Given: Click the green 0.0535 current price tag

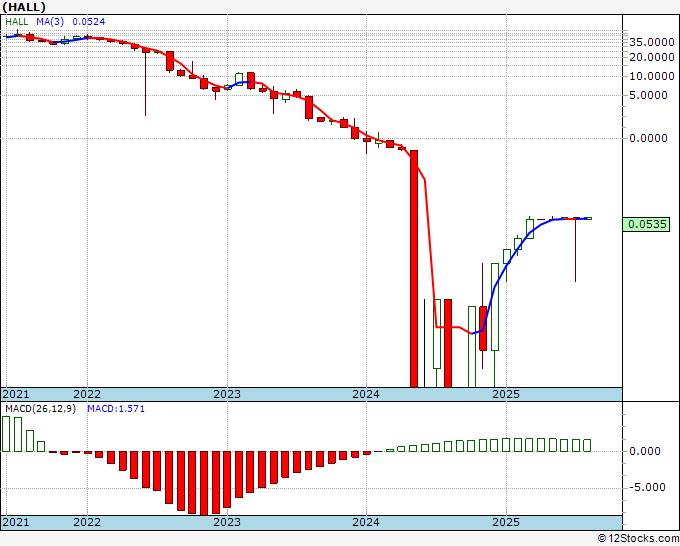Looking at the screenshot, I should coord(646,224).
